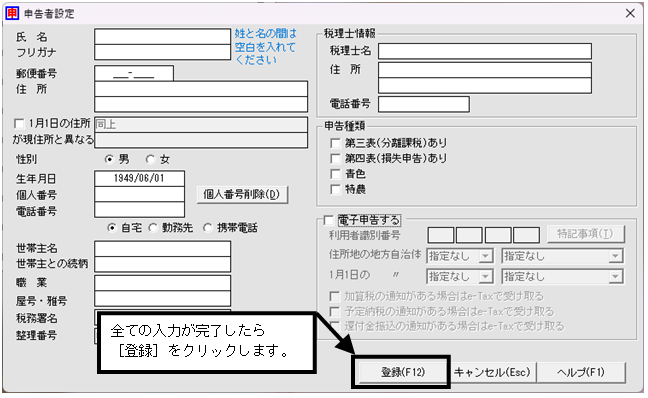Select 女 gender radio button
Image resolution: width=648 pixels, height=398 pixels.
[150, 159]
